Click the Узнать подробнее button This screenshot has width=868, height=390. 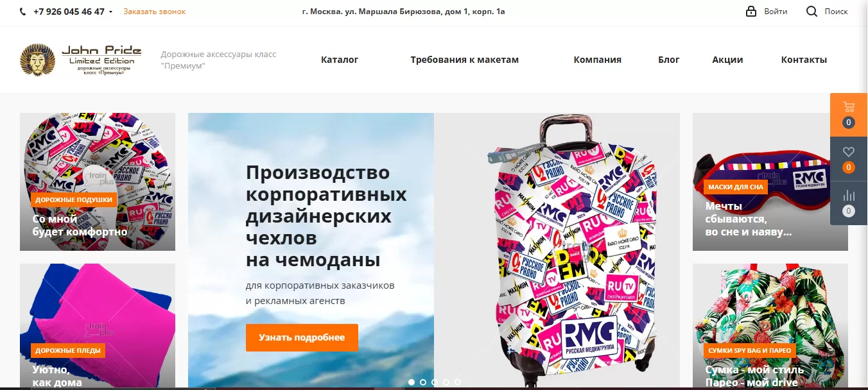(302, 337)
